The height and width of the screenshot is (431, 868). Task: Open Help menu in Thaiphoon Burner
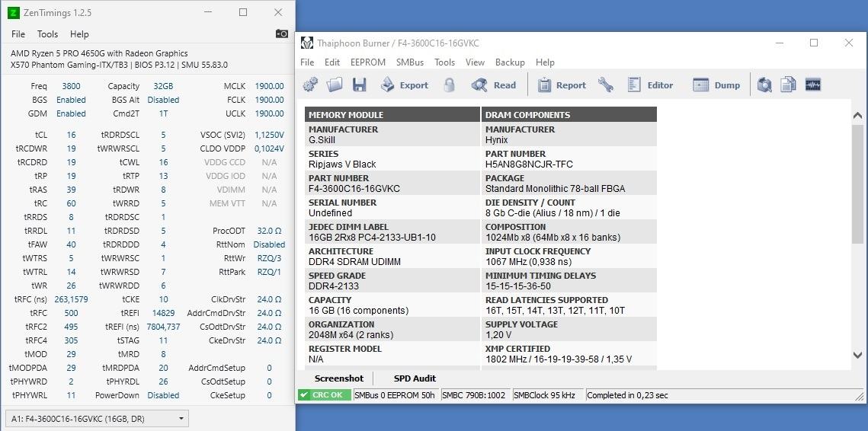point(546,62)
